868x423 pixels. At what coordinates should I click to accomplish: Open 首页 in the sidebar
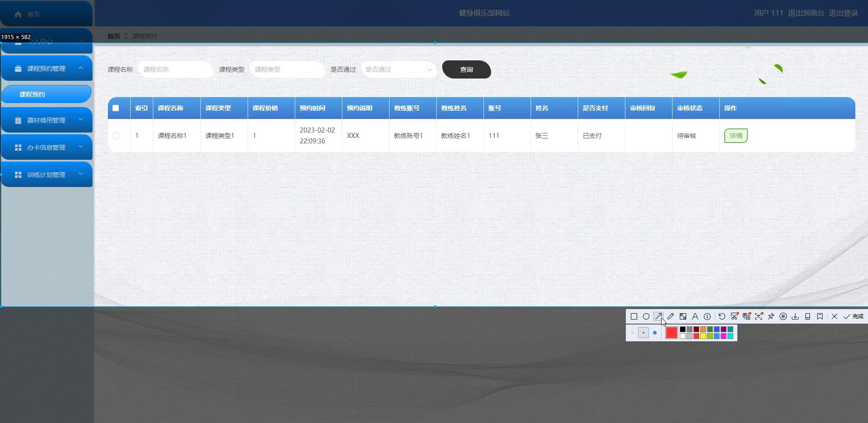tap(46, 14)
